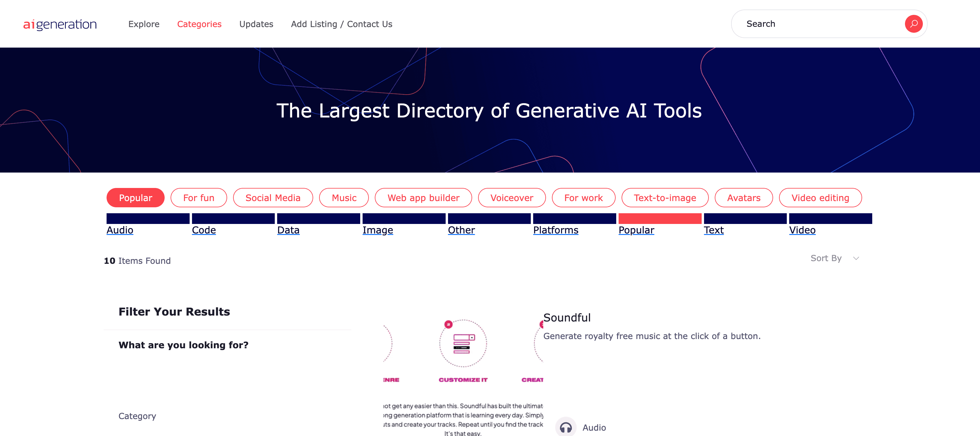Click the Audio headphones icon
This screenshot has height=436, width=980.
tap(566, 427)
